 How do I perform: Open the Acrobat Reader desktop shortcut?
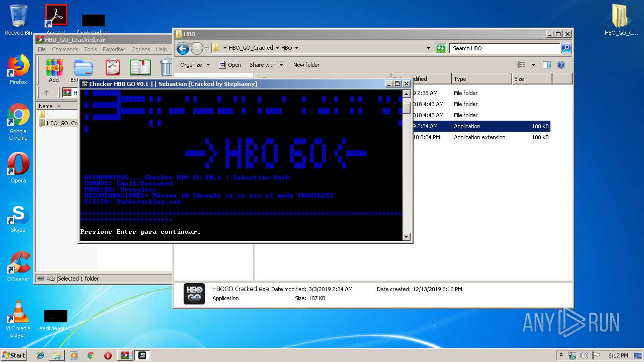coord(56,20)
